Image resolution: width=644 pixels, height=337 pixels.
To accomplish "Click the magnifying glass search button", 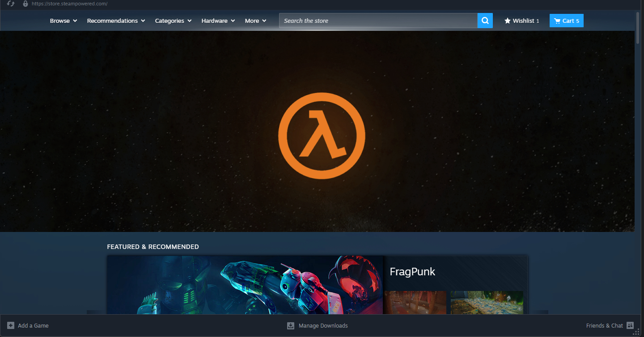I will (485, 21).
